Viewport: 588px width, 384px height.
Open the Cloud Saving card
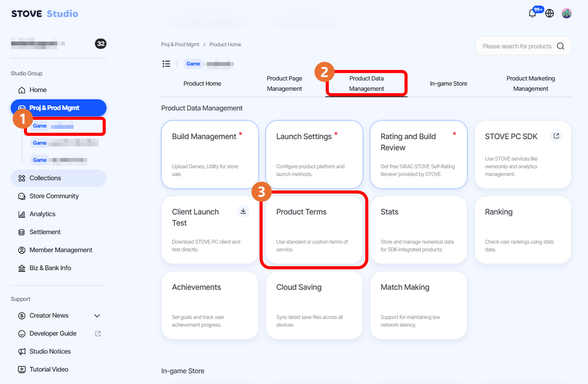(314, 305)
